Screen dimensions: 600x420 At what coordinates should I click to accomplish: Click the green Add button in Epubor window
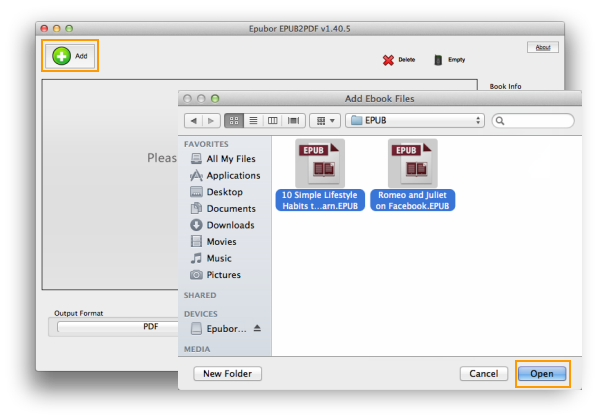click(x=70, y=56)
